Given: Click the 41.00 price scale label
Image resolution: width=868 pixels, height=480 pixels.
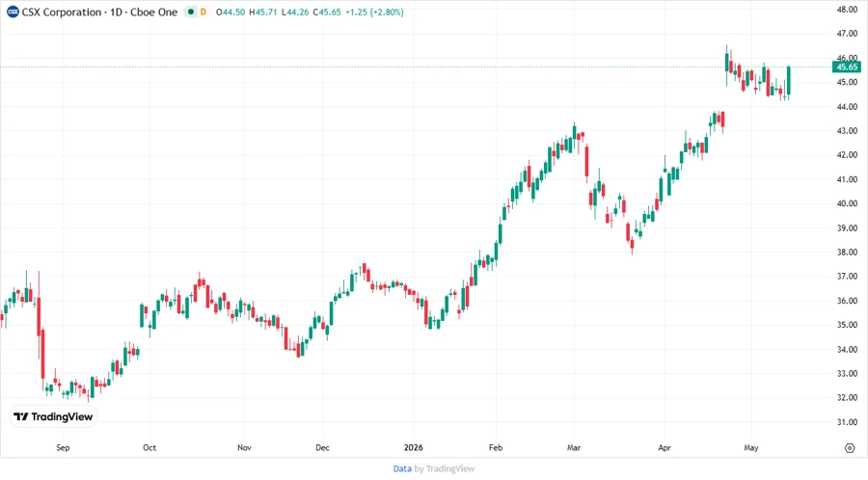Looking at the screenshot, I should (847, 179).
